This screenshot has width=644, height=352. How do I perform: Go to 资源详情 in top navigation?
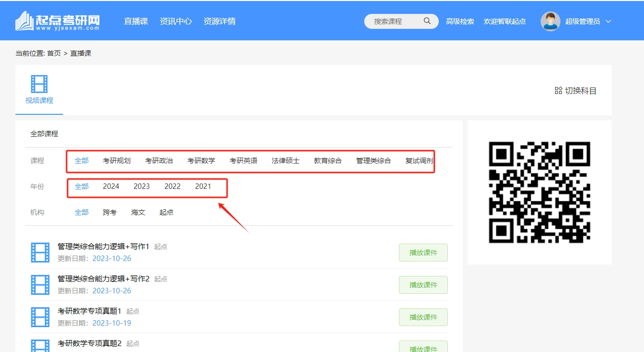(219, 21)
